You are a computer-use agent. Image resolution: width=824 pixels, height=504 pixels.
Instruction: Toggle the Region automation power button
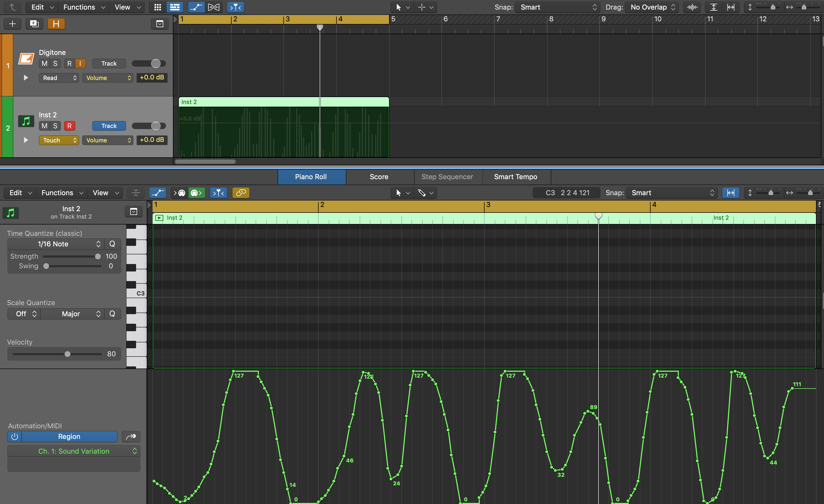[x=14, y=437]
